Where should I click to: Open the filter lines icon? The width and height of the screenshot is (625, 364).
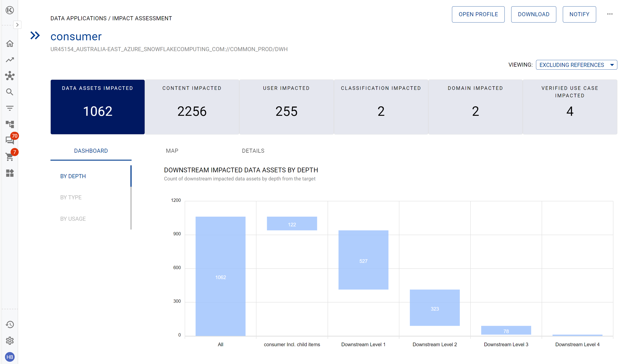(x=10, y=108)
